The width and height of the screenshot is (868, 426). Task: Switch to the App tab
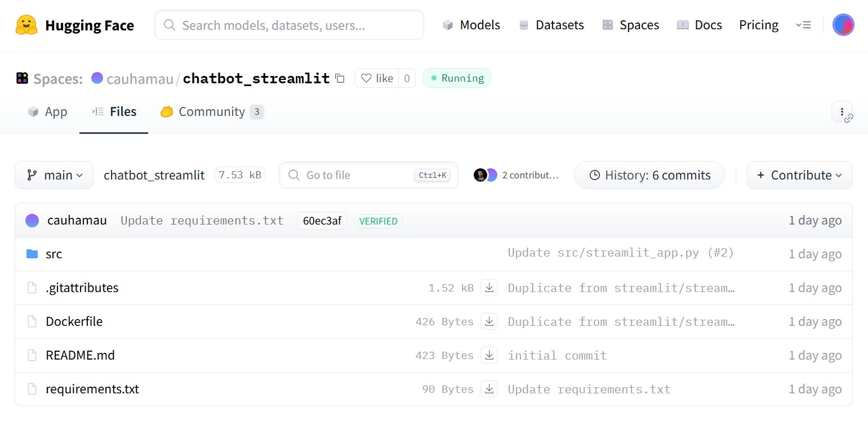(x=48, y=111)
